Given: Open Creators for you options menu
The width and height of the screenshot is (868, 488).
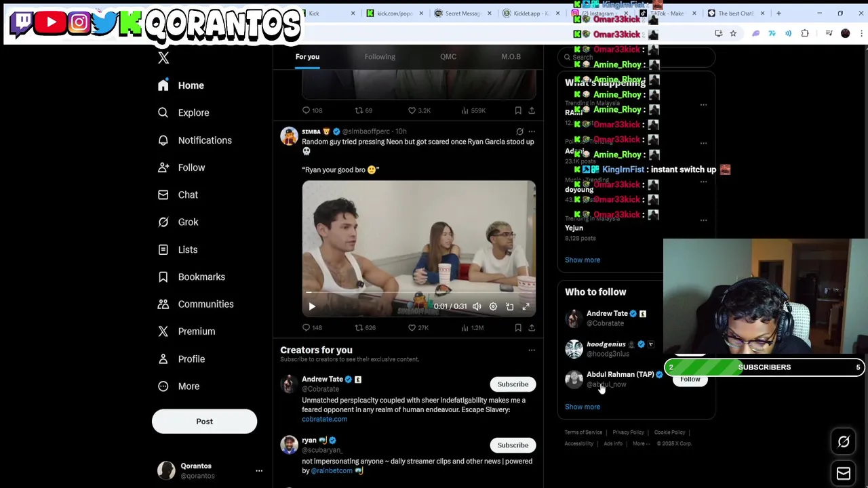Looking at the screenshot, I should click(x=532, y=350).
